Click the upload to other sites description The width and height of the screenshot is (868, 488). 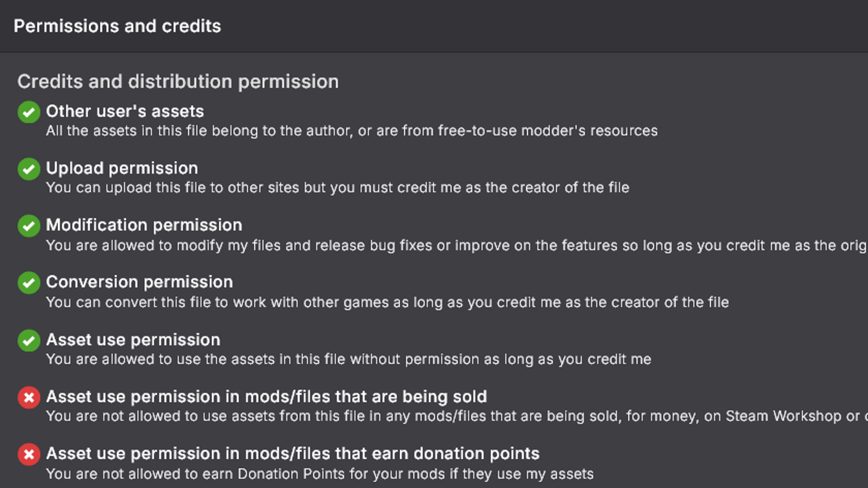[x=337, y=188]
